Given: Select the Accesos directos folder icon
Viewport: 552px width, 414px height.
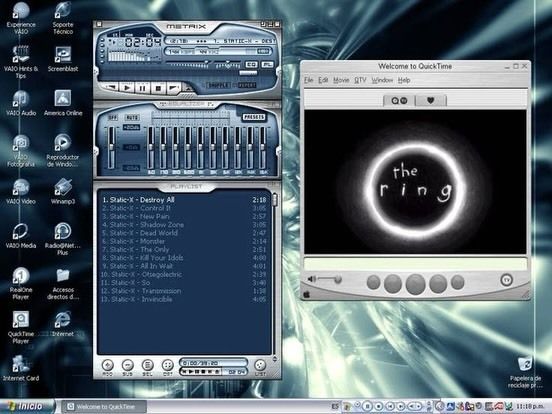Looking at the screenshot, I should click(63, 283).
